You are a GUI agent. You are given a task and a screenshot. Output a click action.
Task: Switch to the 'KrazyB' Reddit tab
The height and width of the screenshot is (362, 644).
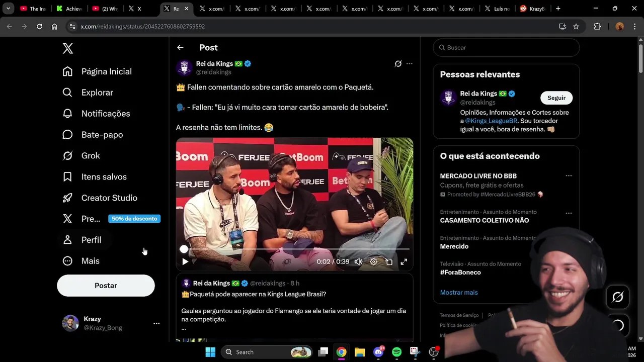tap(532, 9)
